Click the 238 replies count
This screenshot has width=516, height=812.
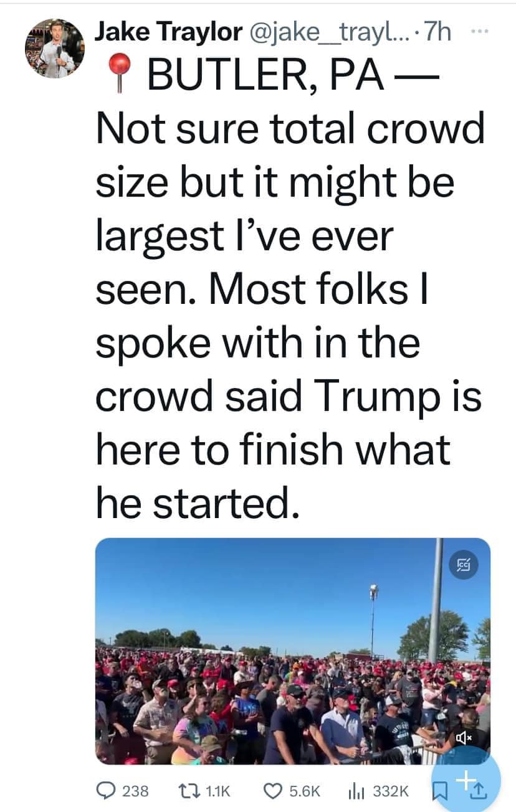135,791
